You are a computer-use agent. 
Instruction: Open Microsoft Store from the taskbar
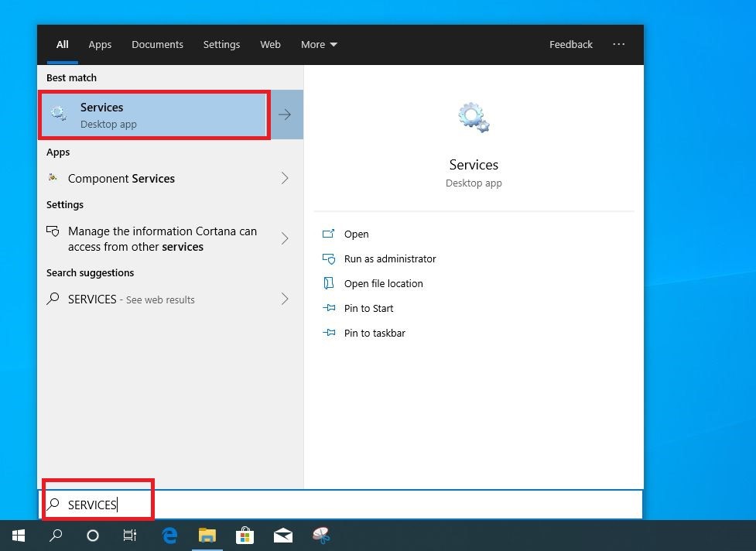pyautogui.click(x=245, y=535)
